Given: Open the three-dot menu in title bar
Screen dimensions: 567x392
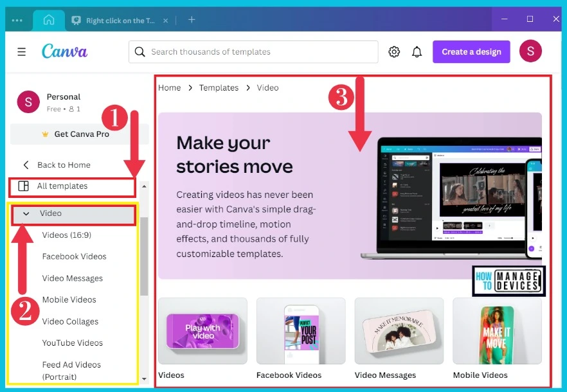Looking at the screenshot, I should tap(17, 21).
